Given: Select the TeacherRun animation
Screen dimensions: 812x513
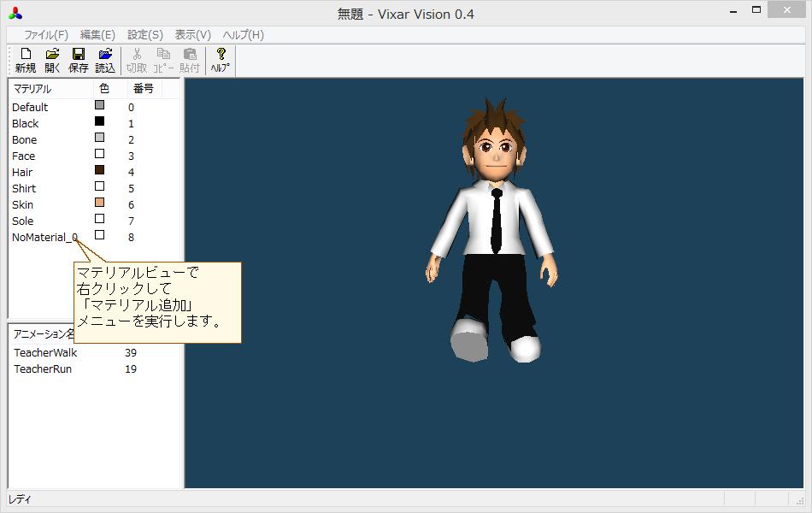Looking at the screenshot, I should tap(41, 369).
